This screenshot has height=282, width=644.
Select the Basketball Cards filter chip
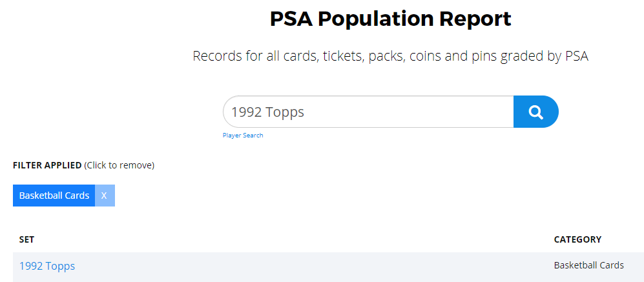(x=54, y=196)
